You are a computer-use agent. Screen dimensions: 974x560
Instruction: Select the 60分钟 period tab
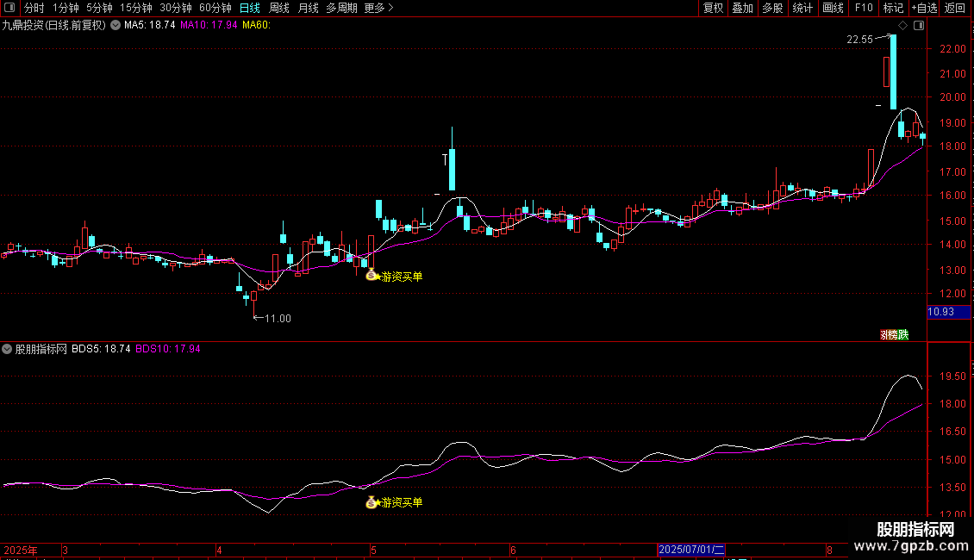[215, 8]
